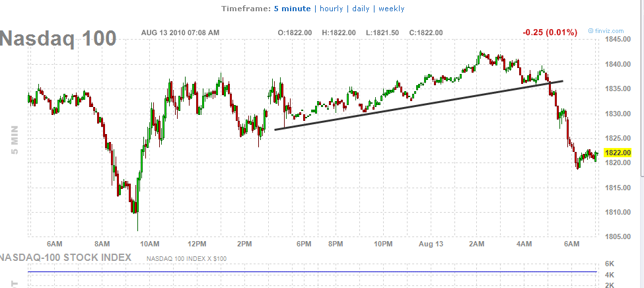Click the 4AM time axis label
This screenshot has width=644, height=288.
coord(524,244)
